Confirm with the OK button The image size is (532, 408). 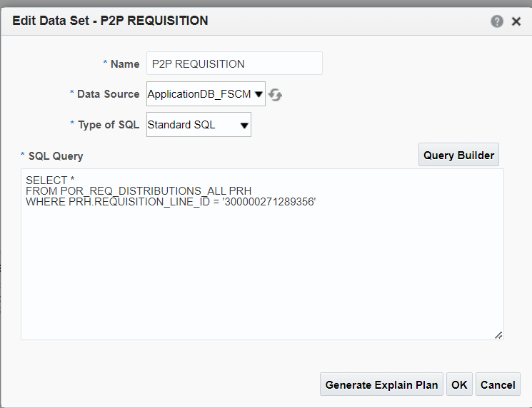pyautogui.click(x=459, y=384)
